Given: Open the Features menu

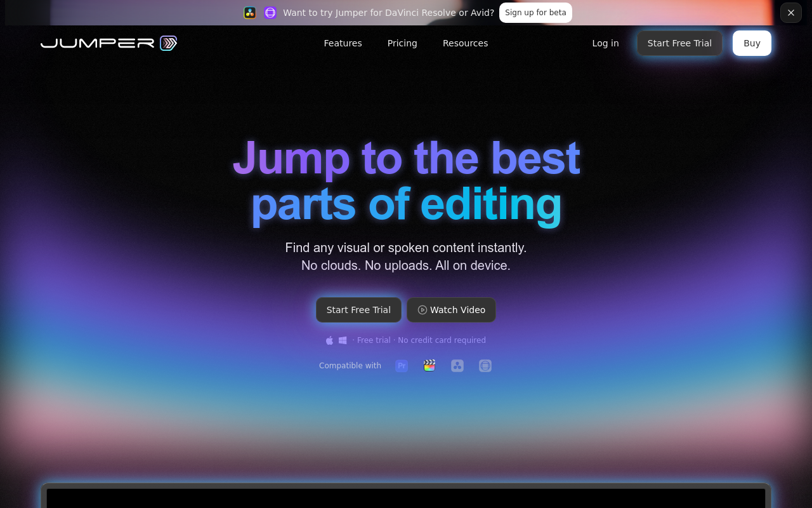Looking at the screenshot, I should click(x=343, y=43).
